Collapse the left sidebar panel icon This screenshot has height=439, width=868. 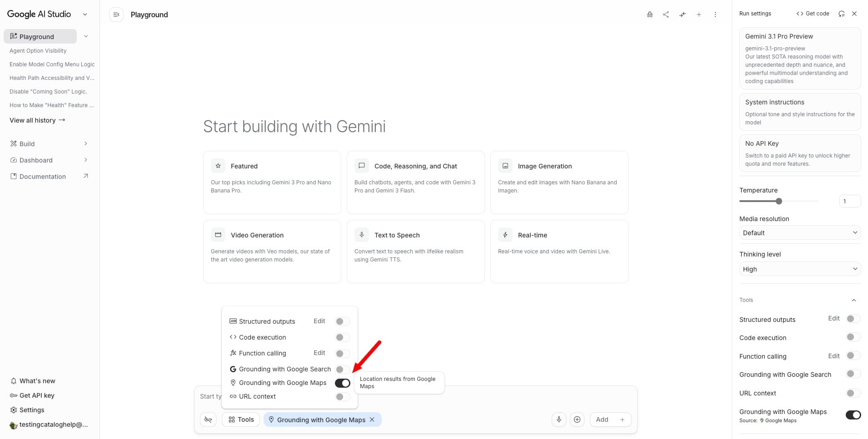tap(116, 15)
